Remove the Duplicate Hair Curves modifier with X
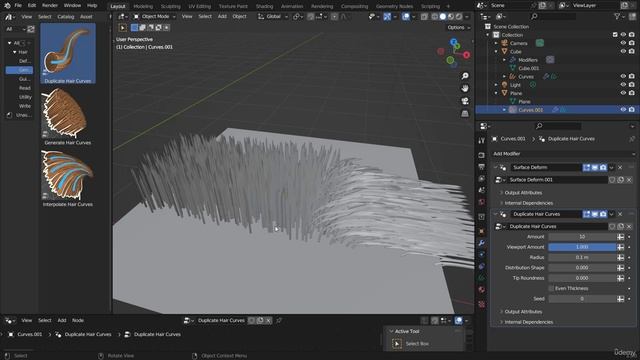Viewport: 640px width, 360px height. click(620, 214)
